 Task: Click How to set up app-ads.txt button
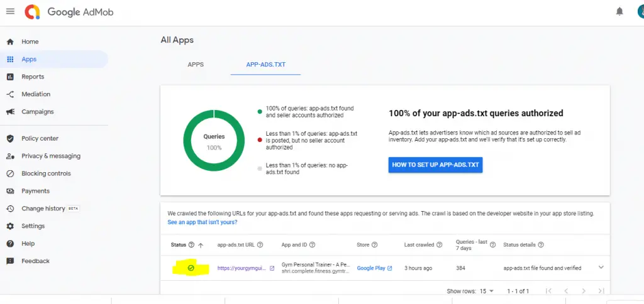pyautogui.click(x=435, y=165)
